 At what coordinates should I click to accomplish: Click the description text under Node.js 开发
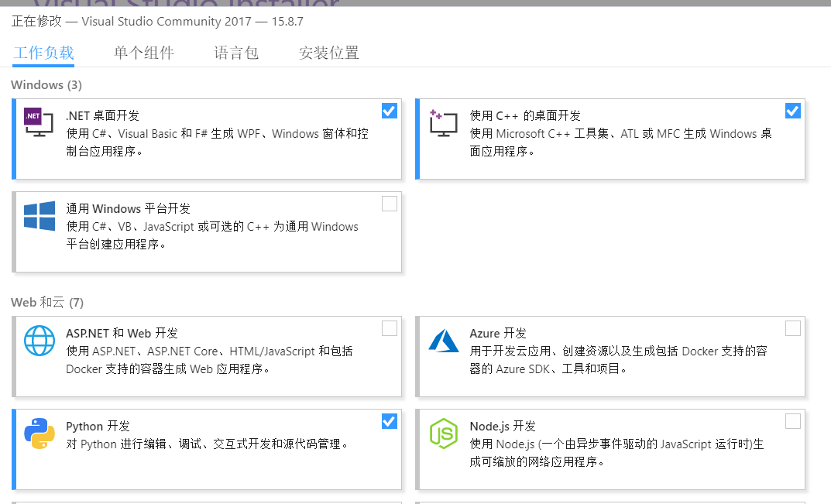click(x=617, y=453)
